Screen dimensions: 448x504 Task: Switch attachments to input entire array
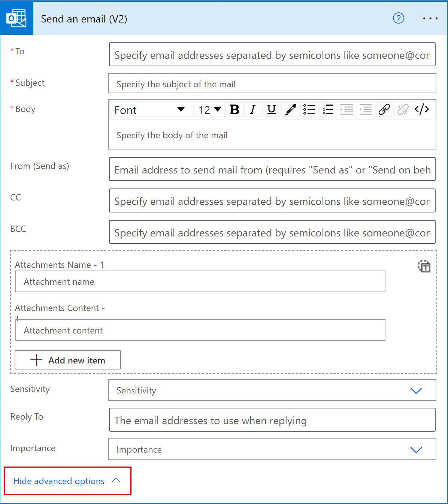click(x=425, y=267)
